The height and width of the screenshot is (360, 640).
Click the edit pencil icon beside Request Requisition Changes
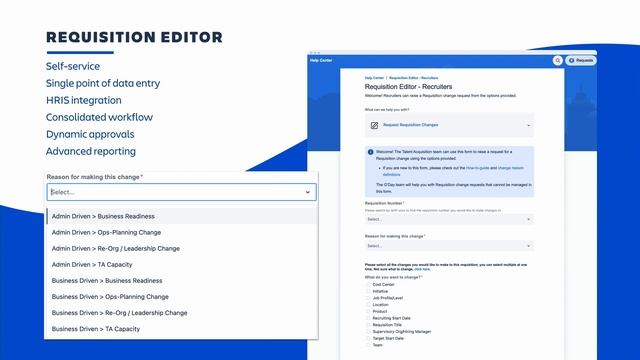click(374, 125)
